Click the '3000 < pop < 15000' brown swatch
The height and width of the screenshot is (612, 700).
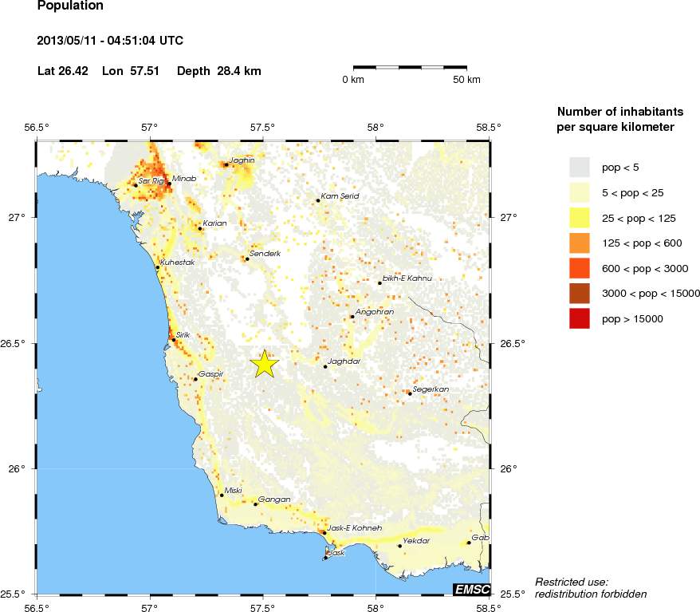coord(579,294)
